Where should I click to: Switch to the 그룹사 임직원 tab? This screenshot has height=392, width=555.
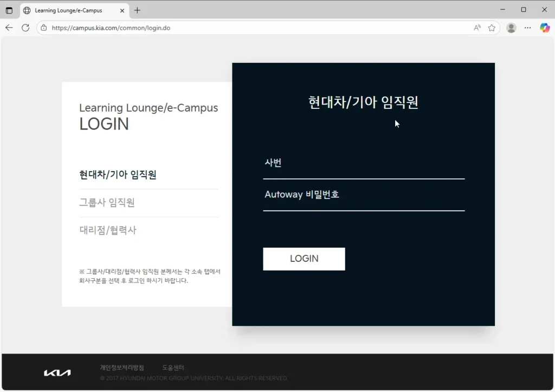107,203
